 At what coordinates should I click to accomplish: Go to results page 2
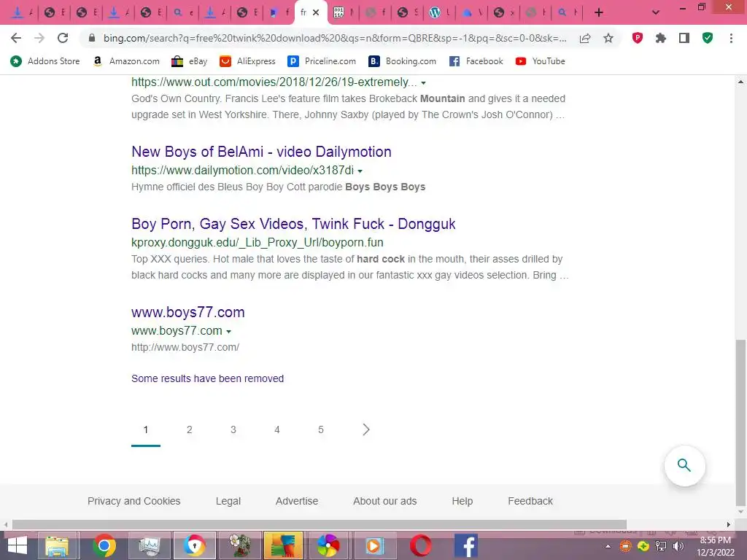click(189, 429)
